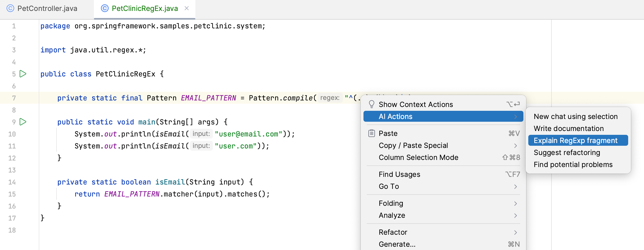Click the class icon on PetClinicRegEx.java tab
The width and height of the screenshot is (644, 250).
point(105,8)
